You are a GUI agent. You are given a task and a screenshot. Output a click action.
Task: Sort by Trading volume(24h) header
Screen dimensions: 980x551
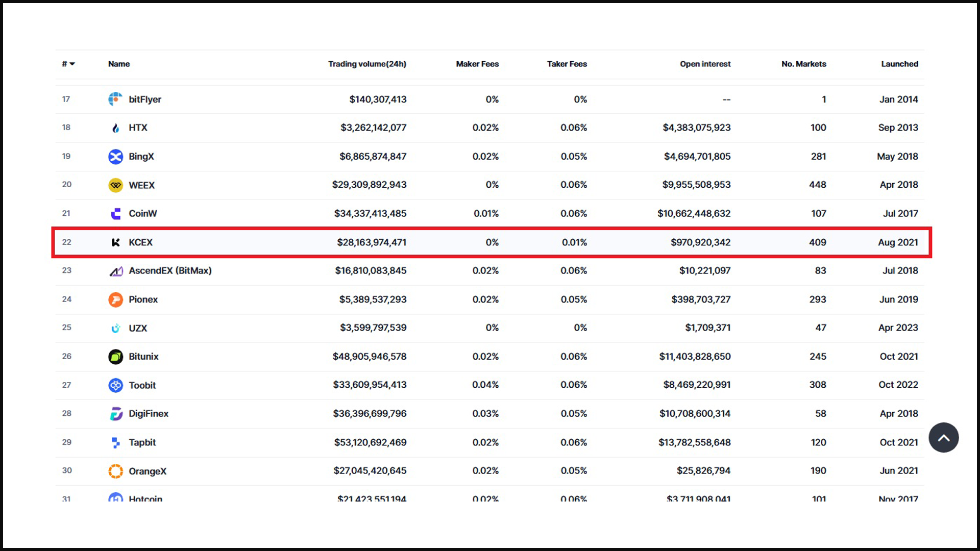click(367, 64)
